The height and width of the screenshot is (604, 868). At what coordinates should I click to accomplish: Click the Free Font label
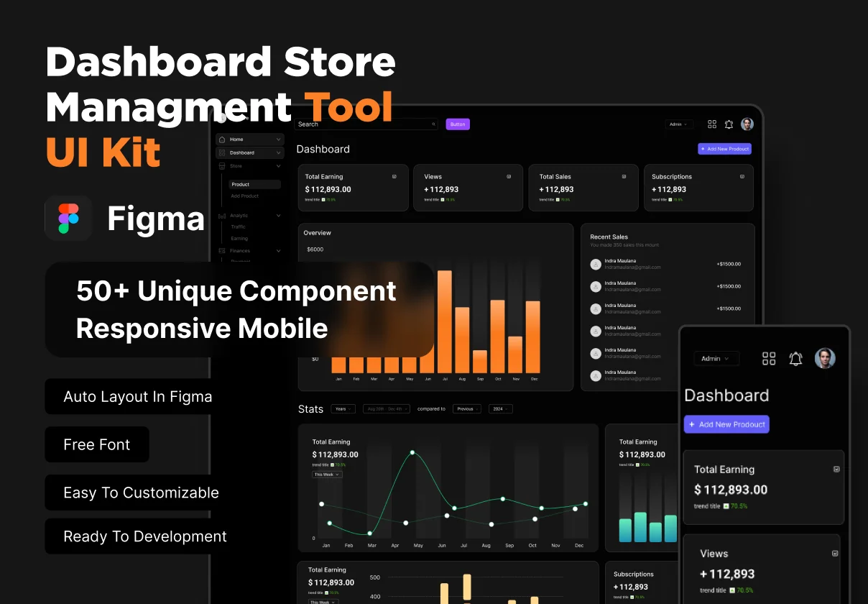[x=97, y=444]
